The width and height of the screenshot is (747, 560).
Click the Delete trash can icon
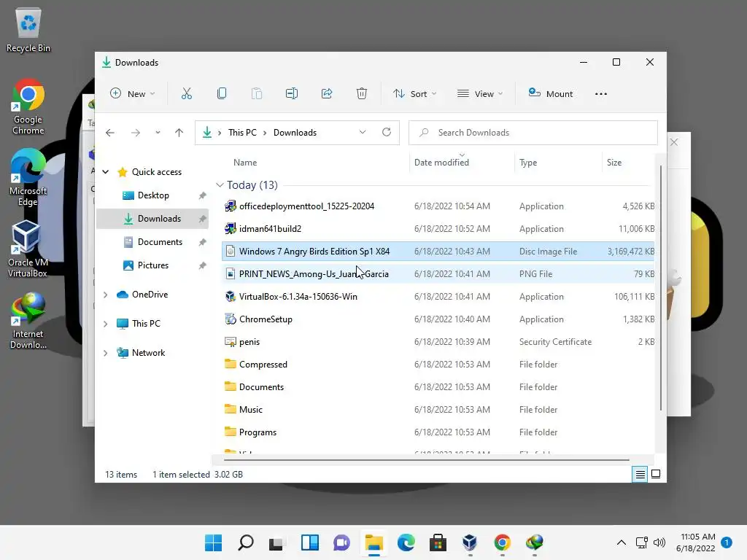362,94
